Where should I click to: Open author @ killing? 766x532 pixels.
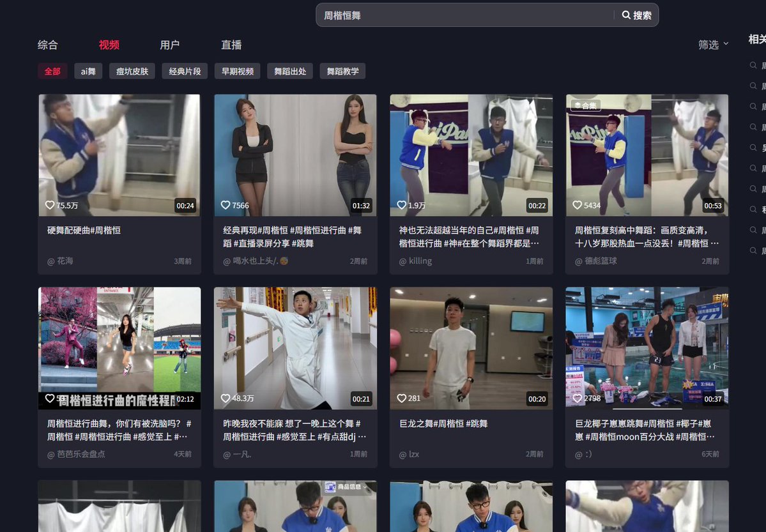(x=415, y=261)
